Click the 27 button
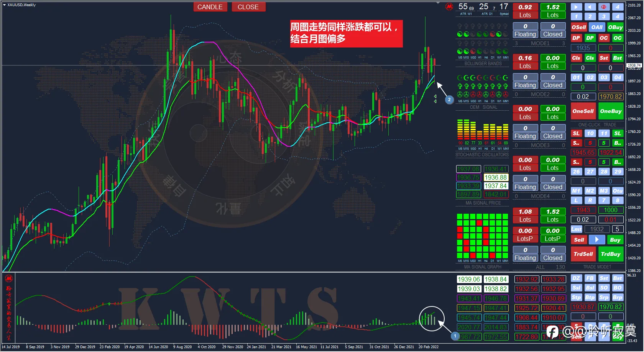The height and width of the screenshot is (352, 644). point(590,172)
